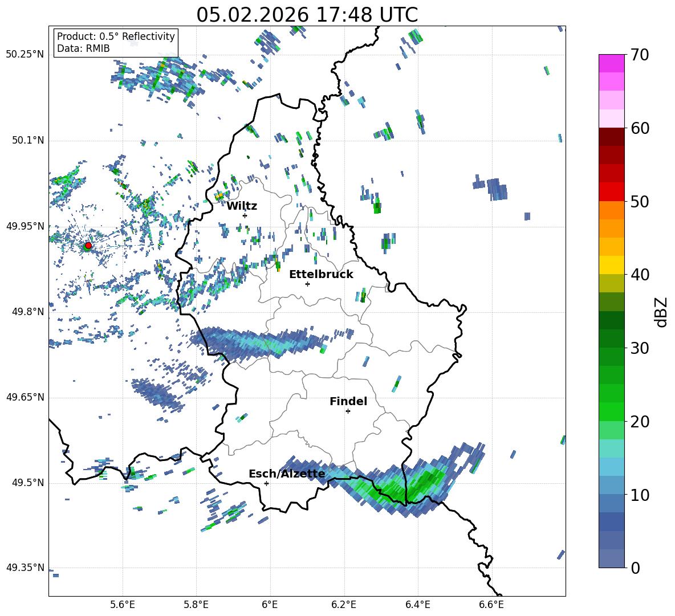Click the Esch/Alzette city label
Screen dimensions: 675x616
point(287,474)
